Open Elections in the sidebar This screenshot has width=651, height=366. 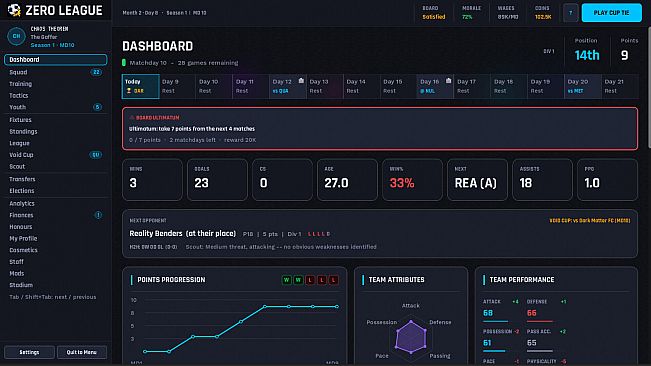tap(56, 191)
